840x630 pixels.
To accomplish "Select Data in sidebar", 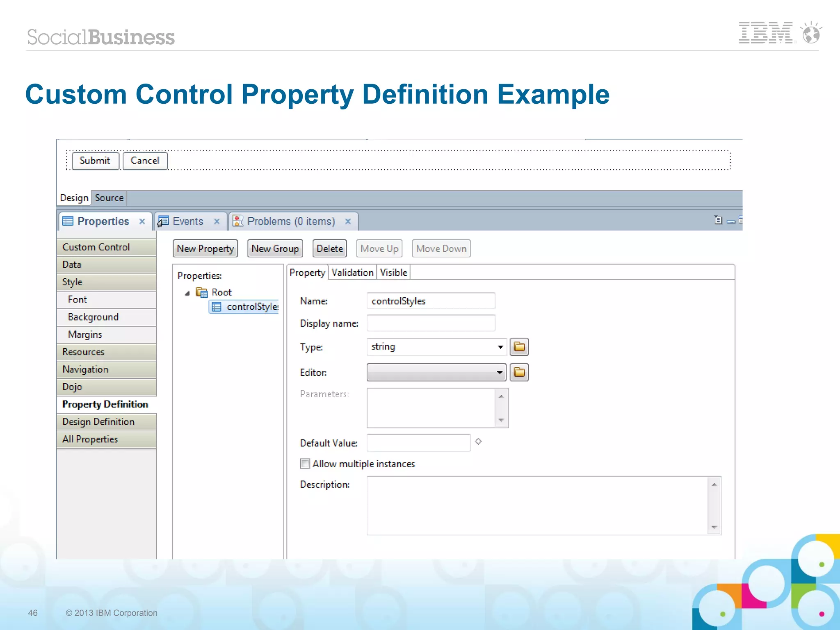I will [107, 265].
